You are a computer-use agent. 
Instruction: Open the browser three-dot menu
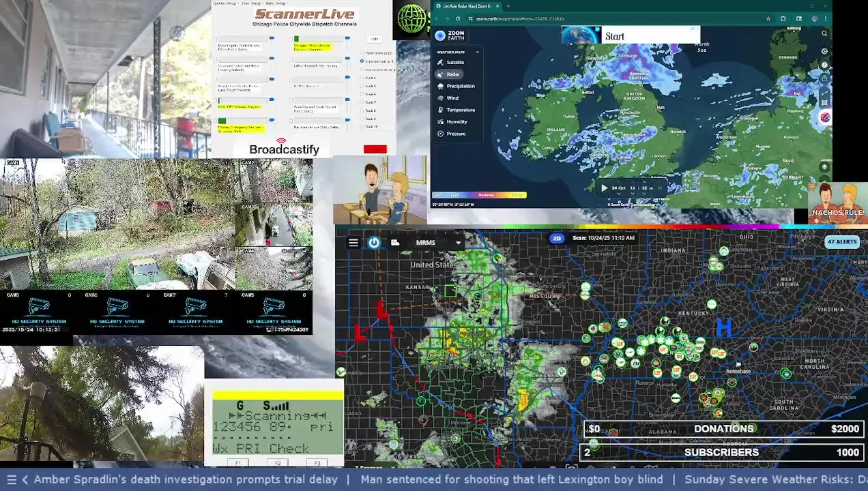pyautogui.click(x=826, y=19)
